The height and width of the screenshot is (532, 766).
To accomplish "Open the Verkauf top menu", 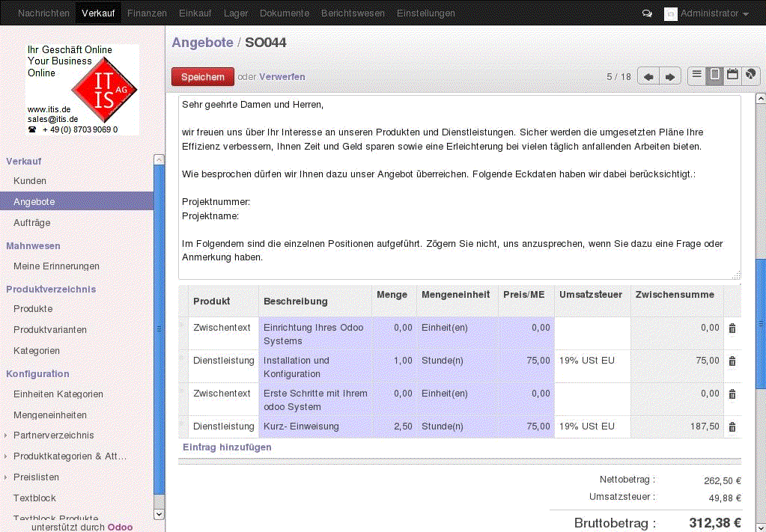I will (98, 13).
